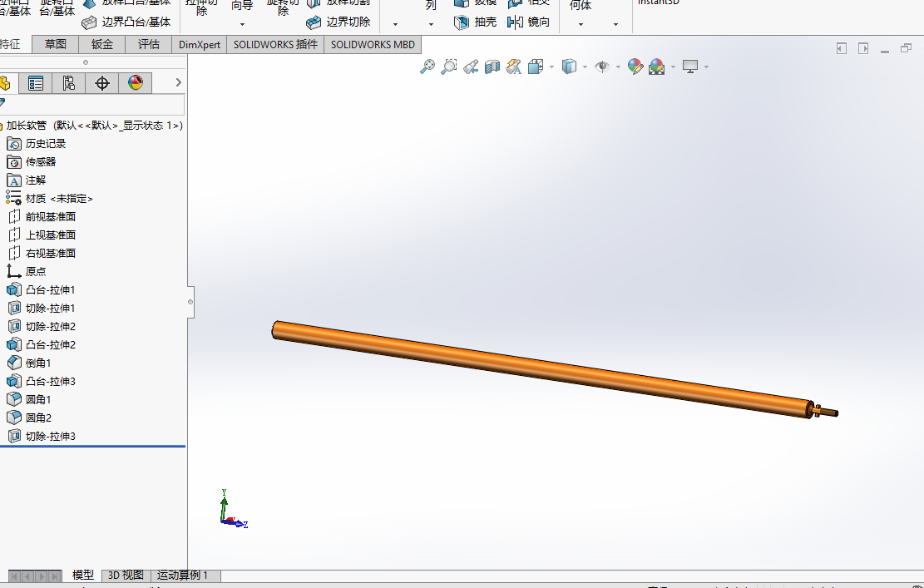
Task: Click the panel collapse handle on divider
Action: click(190, 302)
